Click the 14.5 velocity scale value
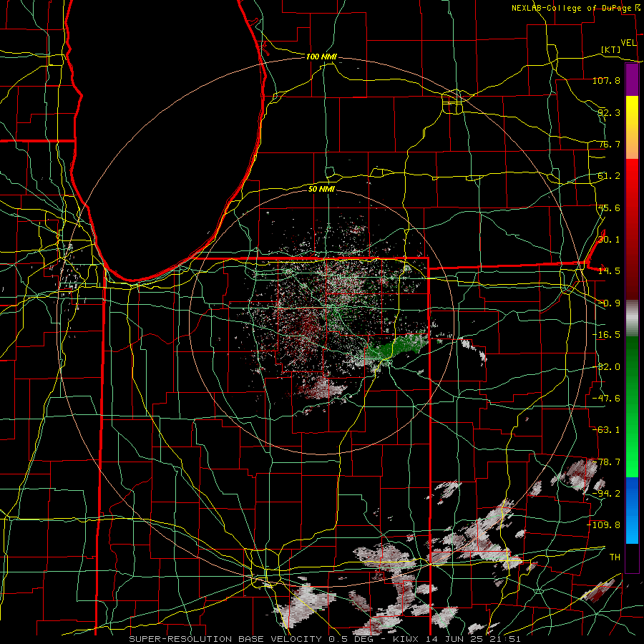644x644 pixels. (x=609, y=271)
